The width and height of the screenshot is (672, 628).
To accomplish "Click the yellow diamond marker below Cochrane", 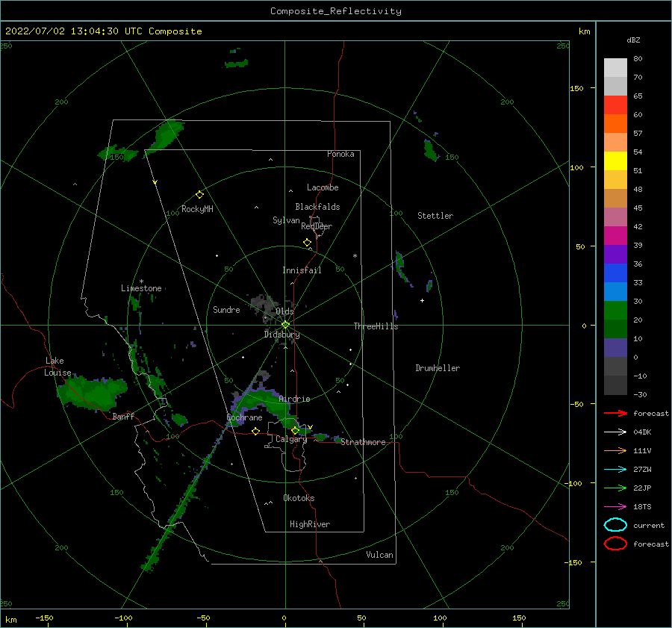I will (x=256, y=431).
